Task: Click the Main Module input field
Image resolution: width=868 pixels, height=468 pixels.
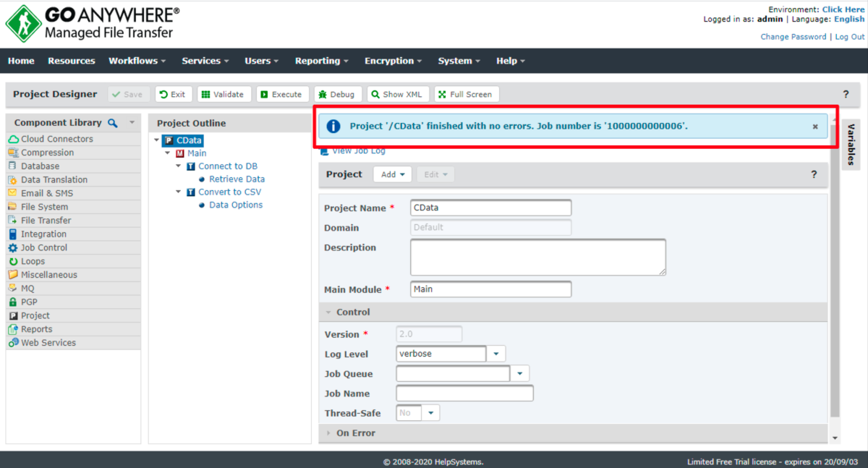Action: pyautogui.click(x=490, y=289)
